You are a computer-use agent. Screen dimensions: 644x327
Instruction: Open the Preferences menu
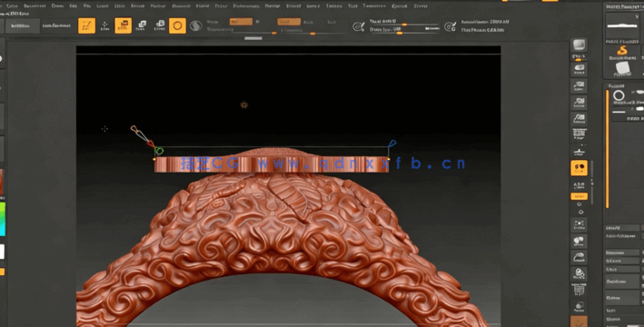pyautogui.click(x=246, y=6)
